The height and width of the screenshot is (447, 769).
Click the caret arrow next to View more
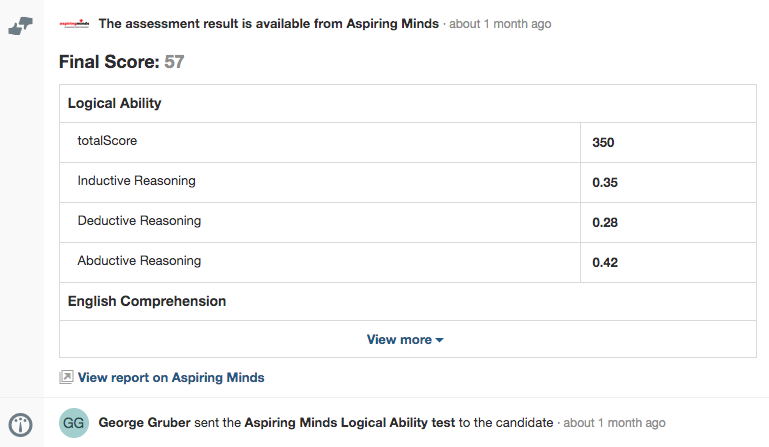[439, 340]
